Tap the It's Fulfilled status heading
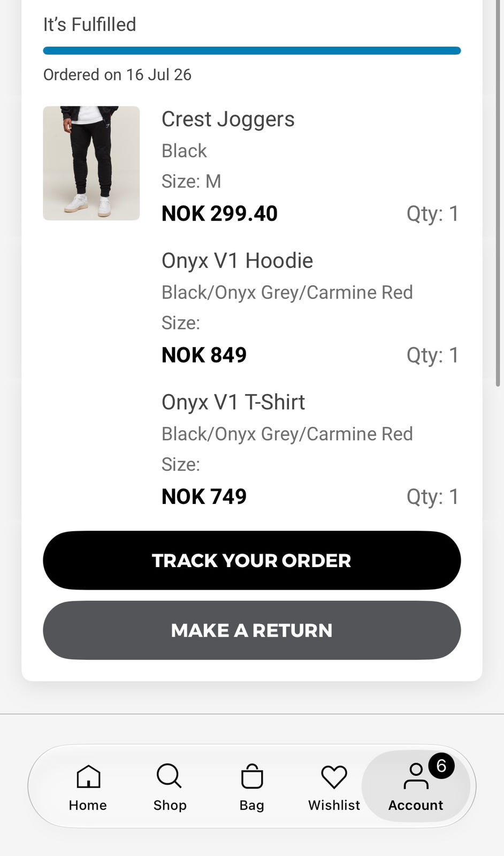 coord(90,25)
